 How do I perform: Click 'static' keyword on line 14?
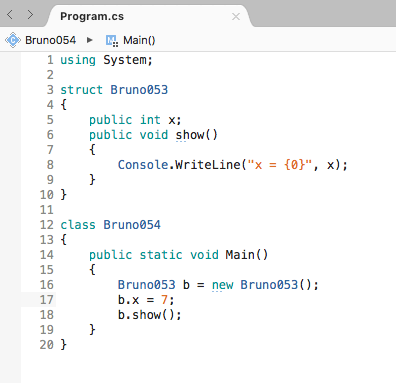[161, 255]
